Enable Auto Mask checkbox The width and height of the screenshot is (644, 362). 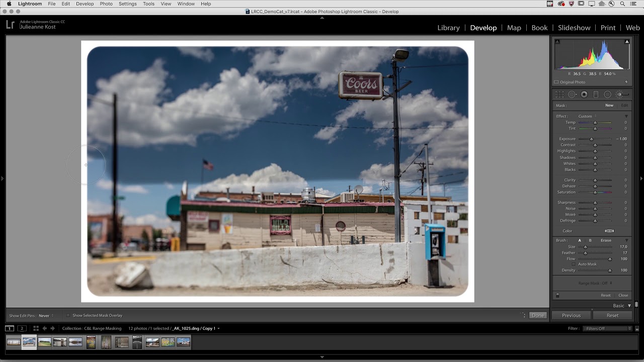point(573,264)
